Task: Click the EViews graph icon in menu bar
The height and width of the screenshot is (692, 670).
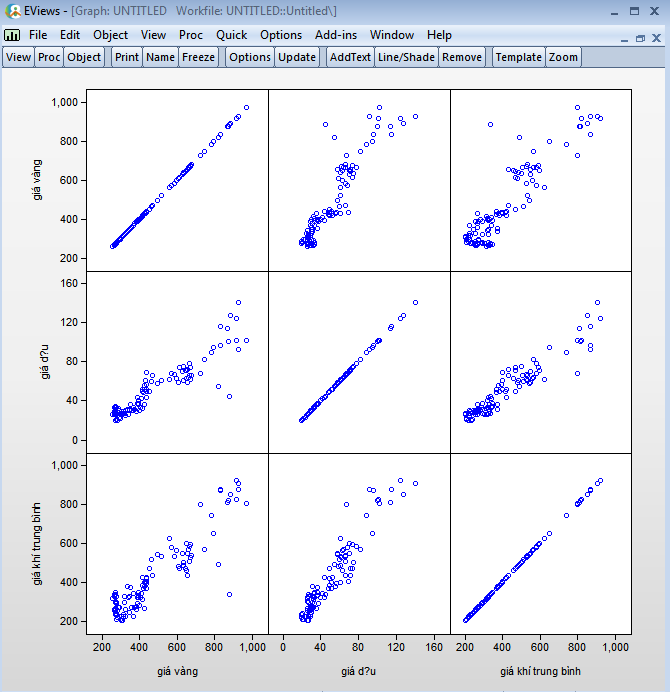Action: pos(13,35)
